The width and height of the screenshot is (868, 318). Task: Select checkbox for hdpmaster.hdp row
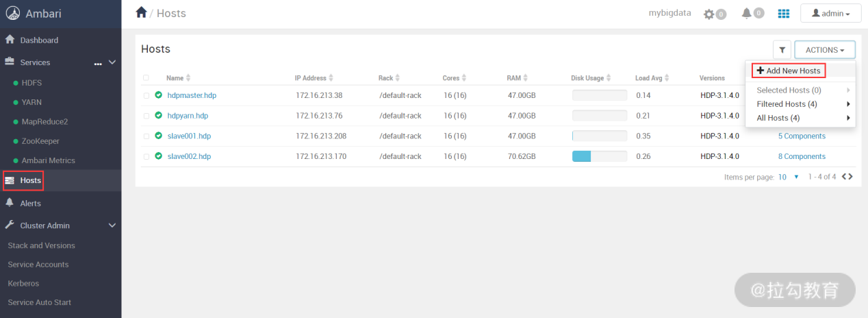[x=146, y=96]
